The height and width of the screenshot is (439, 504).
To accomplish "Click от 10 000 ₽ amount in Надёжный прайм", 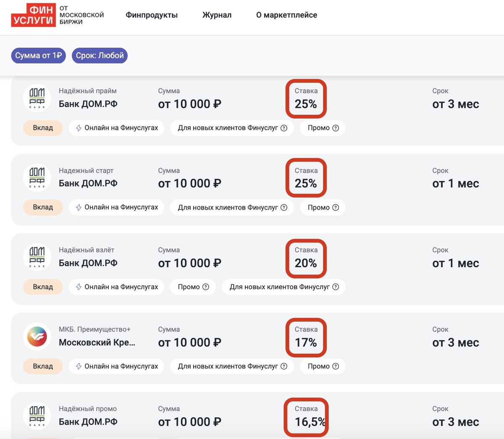I will click(189, 104).
